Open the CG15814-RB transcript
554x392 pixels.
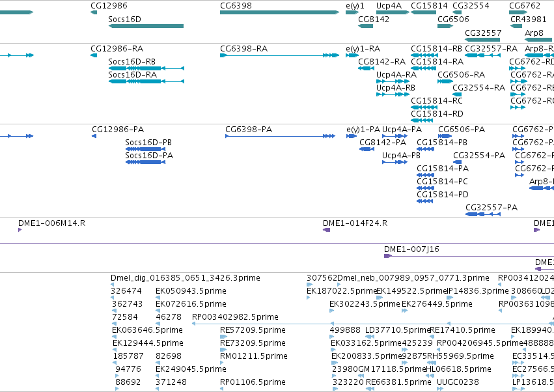[x=424, y=55]
